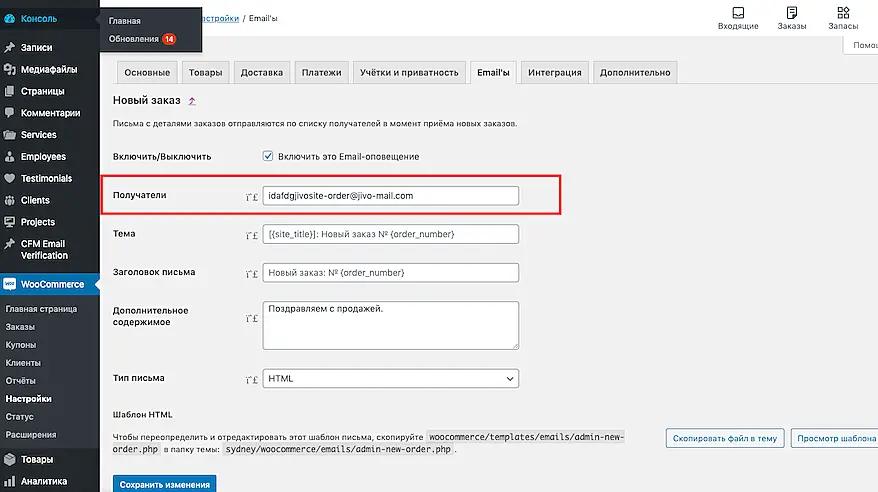878x492 pixels.
Task: Click the WooCommerce logo icon
Action: coord(10,284)
